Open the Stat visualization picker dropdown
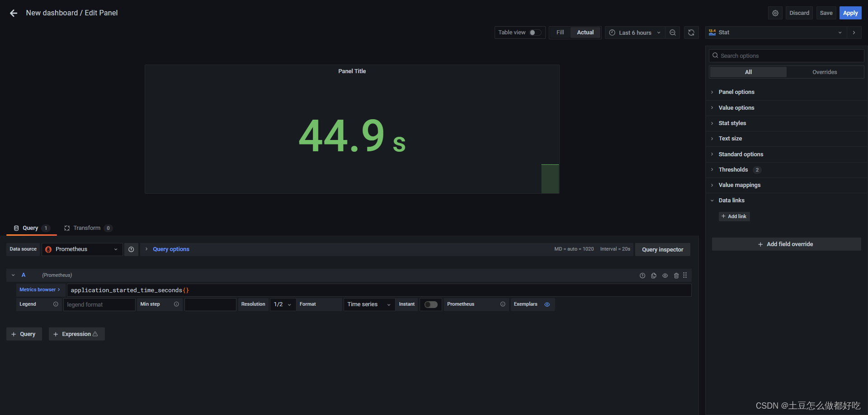Screen dimensions: 868x415 point(776,33)
